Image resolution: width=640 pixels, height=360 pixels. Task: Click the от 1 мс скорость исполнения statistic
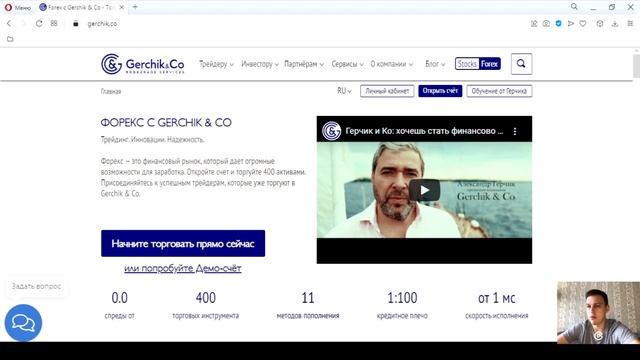click(496, 305)
